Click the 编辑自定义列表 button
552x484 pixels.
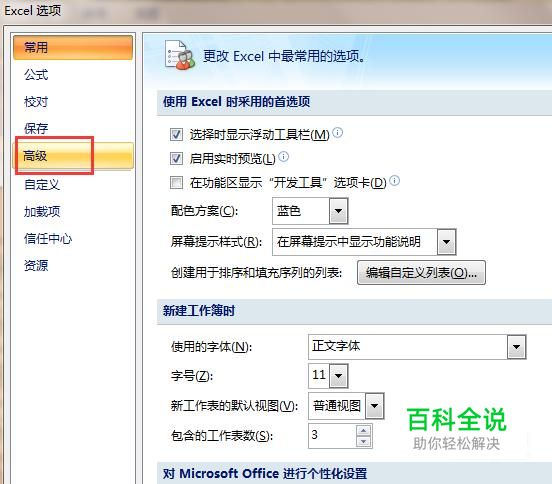pos(421,272)
